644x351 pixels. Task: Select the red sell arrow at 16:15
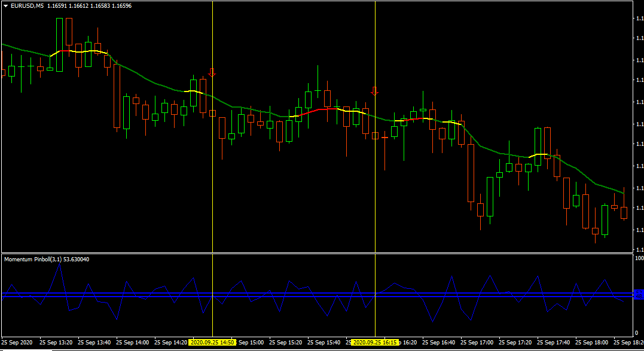374,91
